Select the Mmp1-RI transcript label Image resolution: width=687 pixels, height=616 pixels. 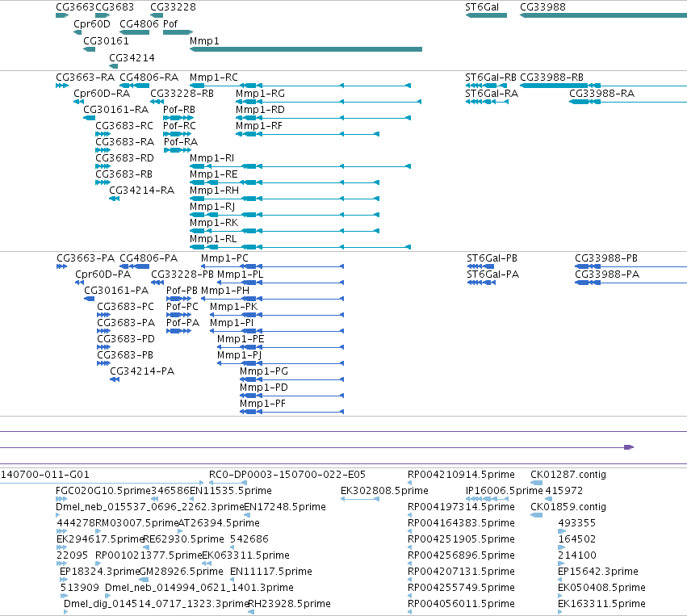pyautogui.click(x=212, y=158)
